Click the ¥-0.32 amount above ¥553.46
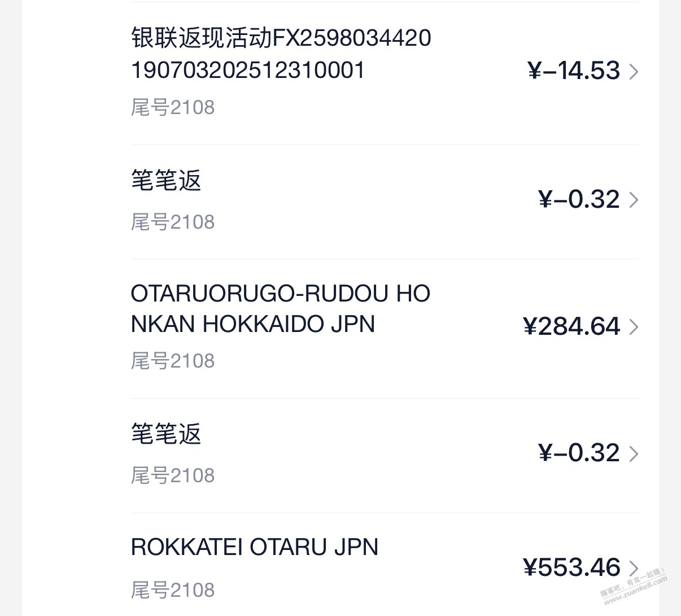The height and width of the screenshot is (616, 681). click(x=579, y=453)
